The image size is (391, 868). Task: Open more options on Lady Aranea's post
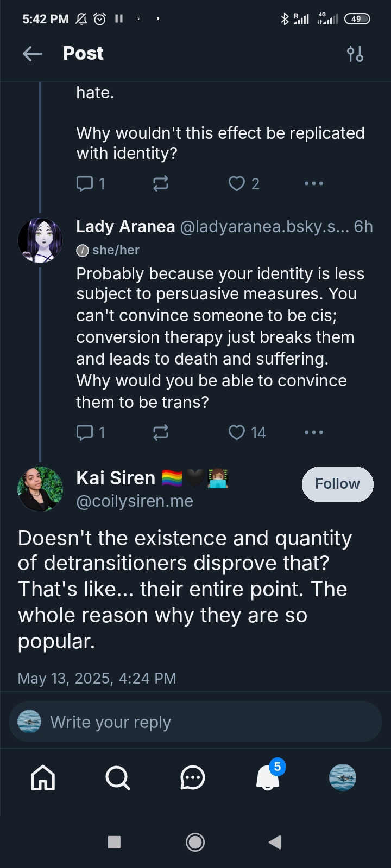(314, 432)
